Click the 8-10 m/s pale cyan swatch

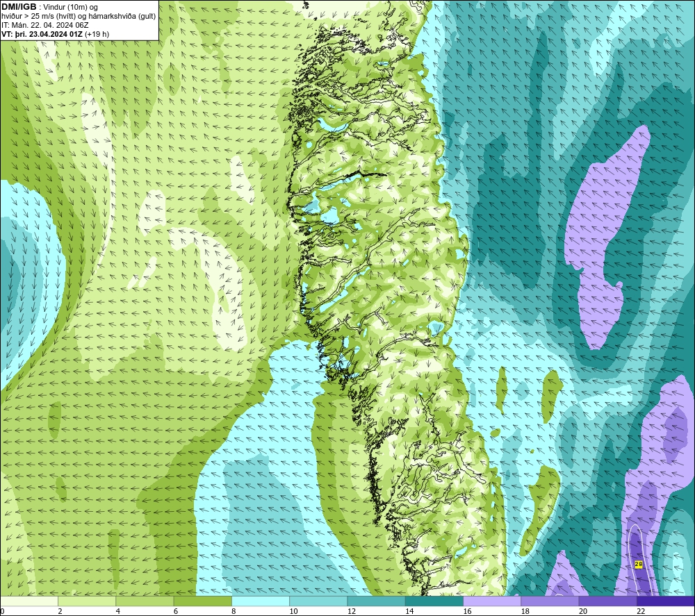tap(261, 601)
